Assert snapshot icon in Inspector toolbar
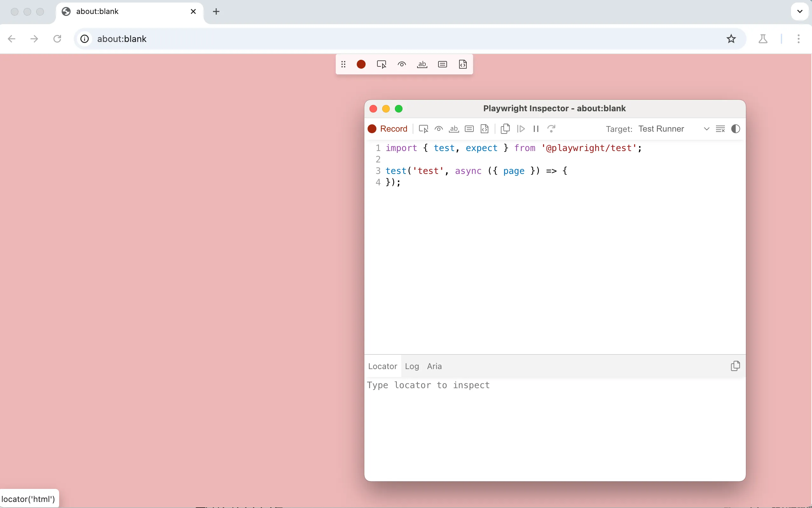This screenshot has height=508, width=812. pos(485,129)
